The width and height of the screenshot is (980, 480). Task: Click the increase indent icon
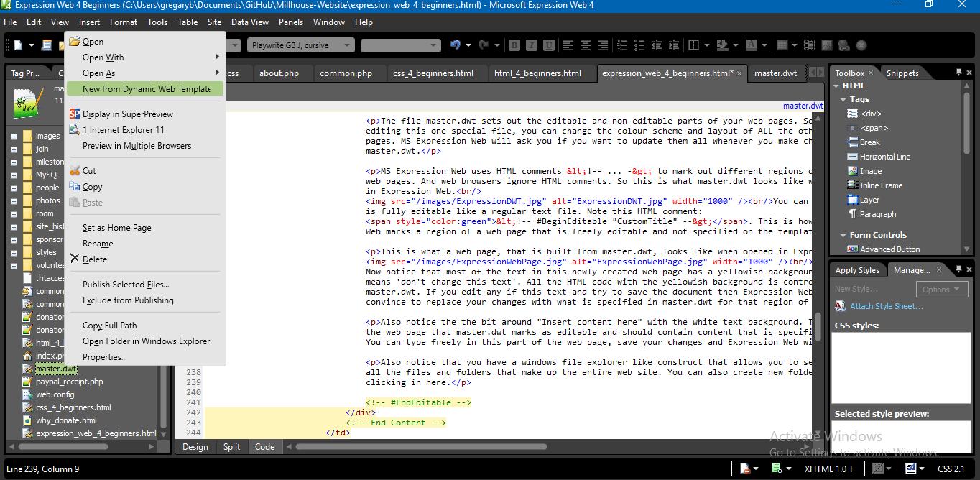pos(675,45)
